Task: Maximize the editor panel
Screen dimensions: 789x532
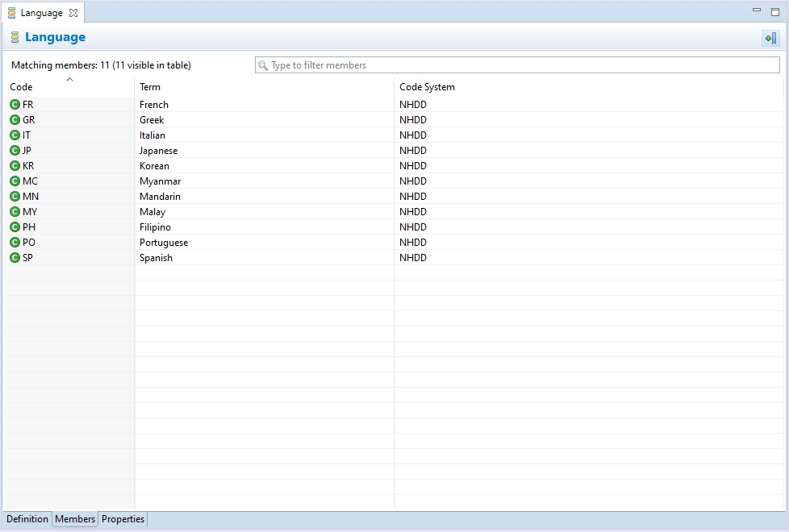Action: 775,11
